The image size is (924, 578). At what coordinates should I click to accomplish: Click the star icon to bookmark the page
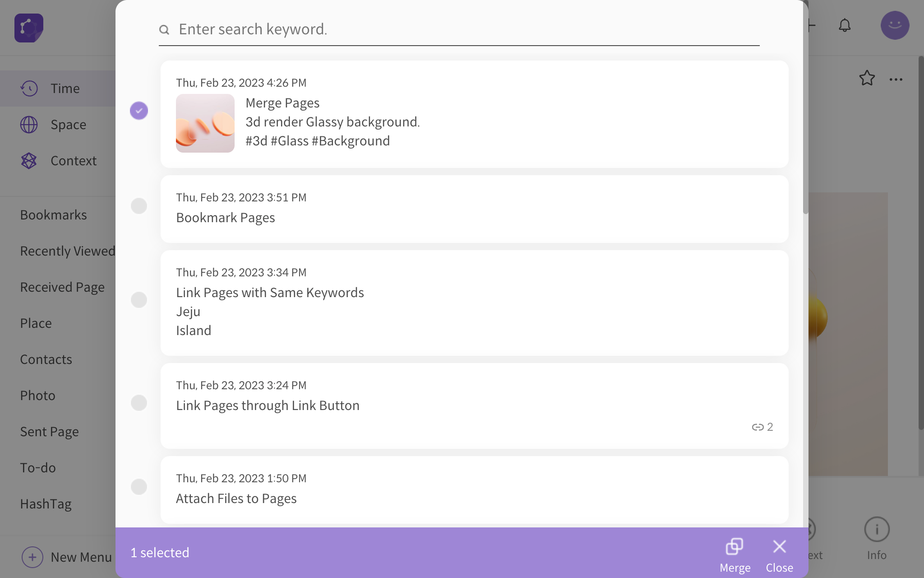pos(867,79)
